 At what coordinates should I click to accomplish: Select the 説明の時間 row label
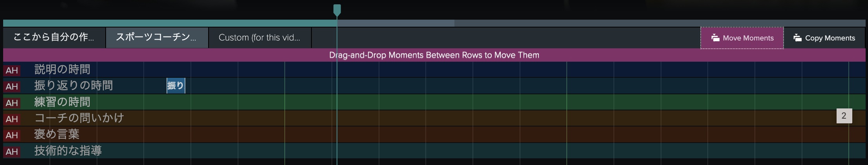point(62,70)
